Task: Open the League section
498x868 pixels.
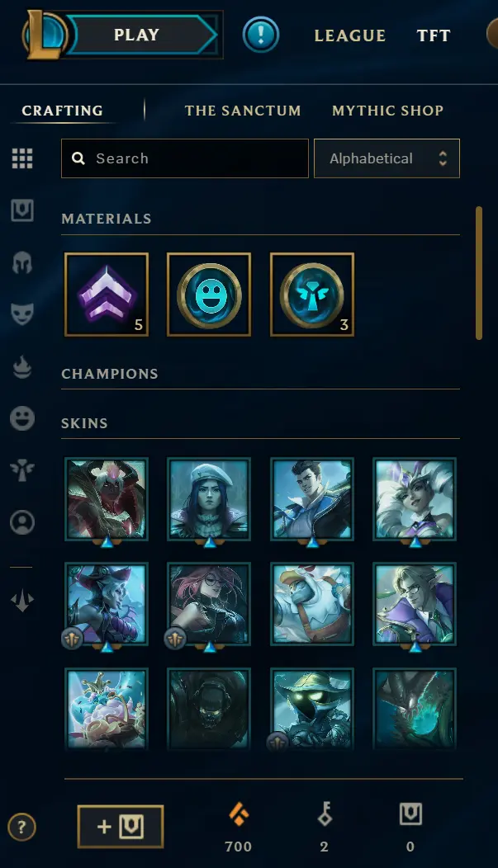Action: (x=350, y=35)
